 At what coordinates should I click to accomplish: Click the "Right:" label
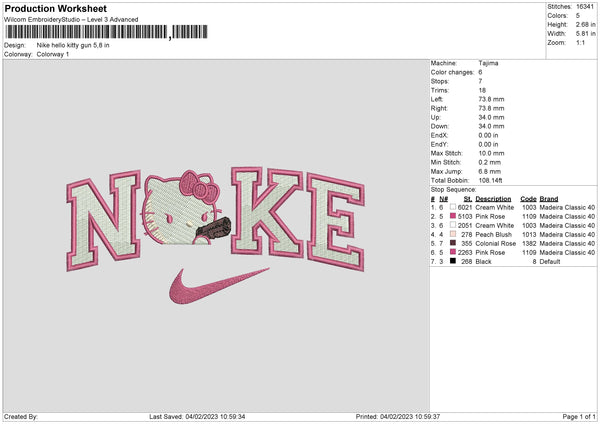pyautogui.click(x=439, y=108)
